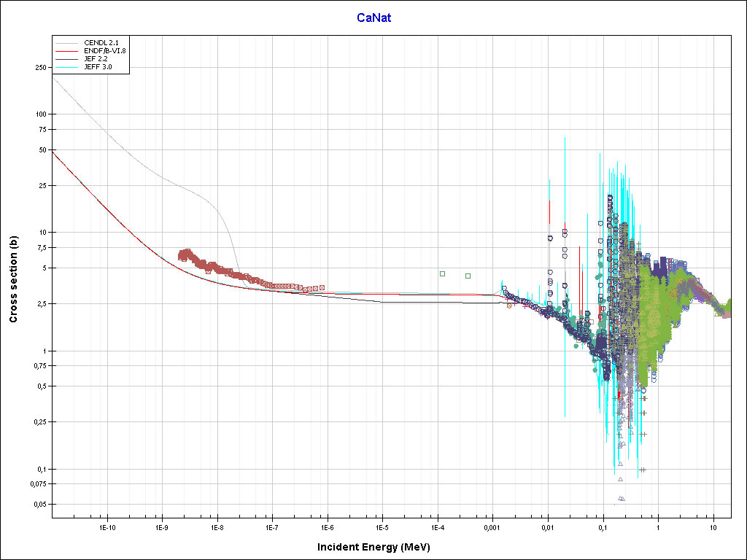Click the red ENDF/B-VI.8 line sample
Screen dimensions: 747x560
68,50
